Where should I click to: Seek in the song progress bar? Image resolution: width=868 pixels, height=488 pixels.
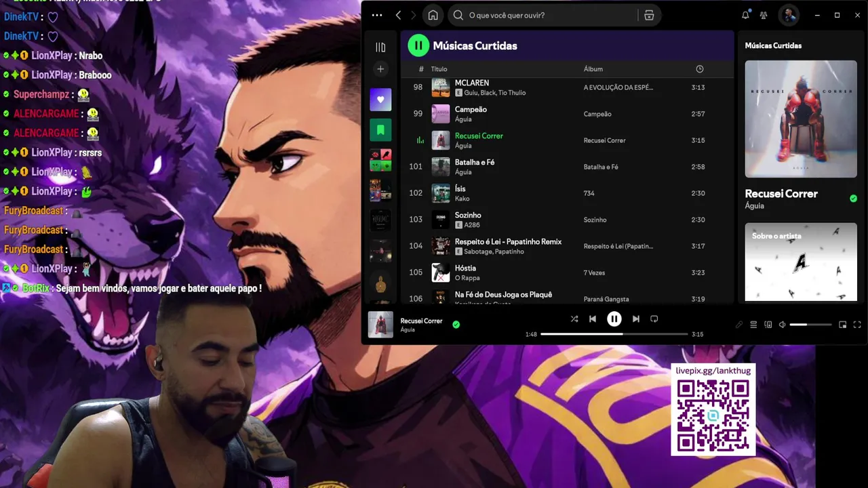pyautogui.click(x=614, y=334)
